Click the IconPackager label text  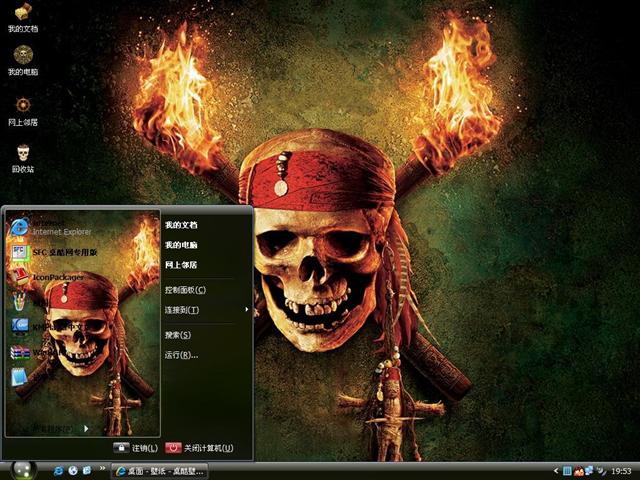tap(58, 277)
